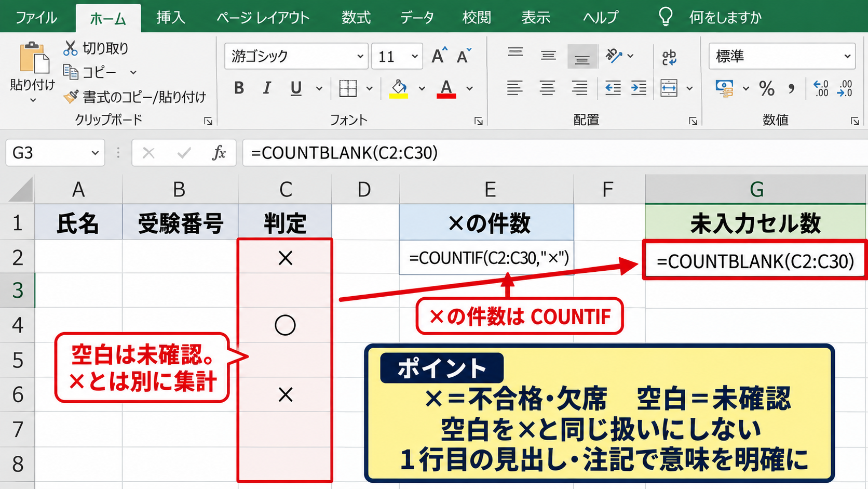This screenshot has height=489, width=868.
Task: Apply comma style format
Action: (791, 88)
